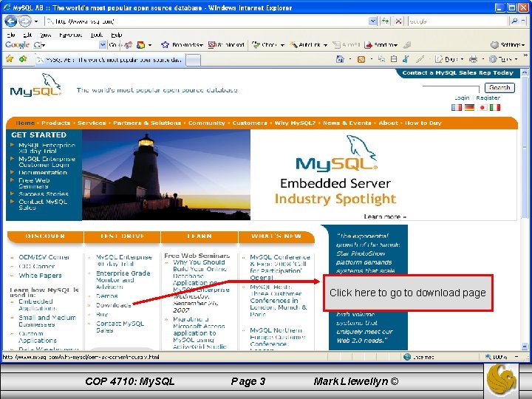The height and width of the screenshot is (399, 532).
Task: Click the Community item in the orange navigation bar
Action: (x=207, y=123)
